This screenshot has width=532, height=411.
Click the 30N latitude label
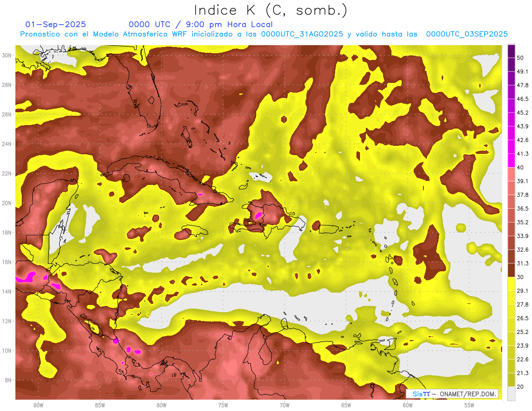pos(8,55)
